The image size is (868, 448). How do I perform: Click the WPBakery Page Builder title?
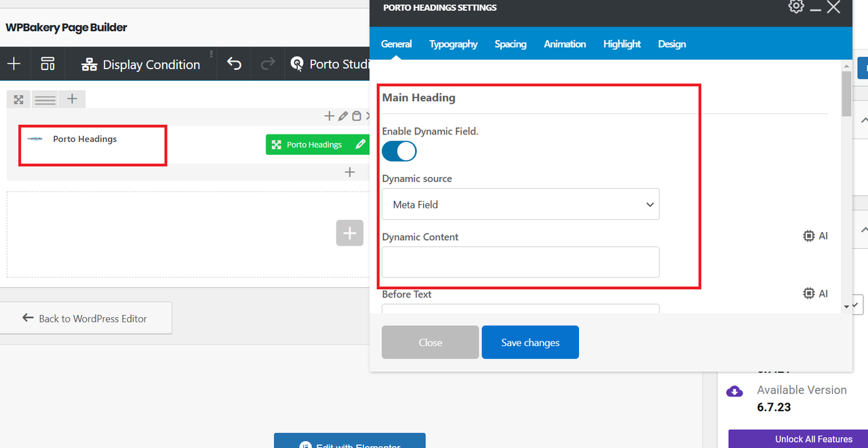66,27
